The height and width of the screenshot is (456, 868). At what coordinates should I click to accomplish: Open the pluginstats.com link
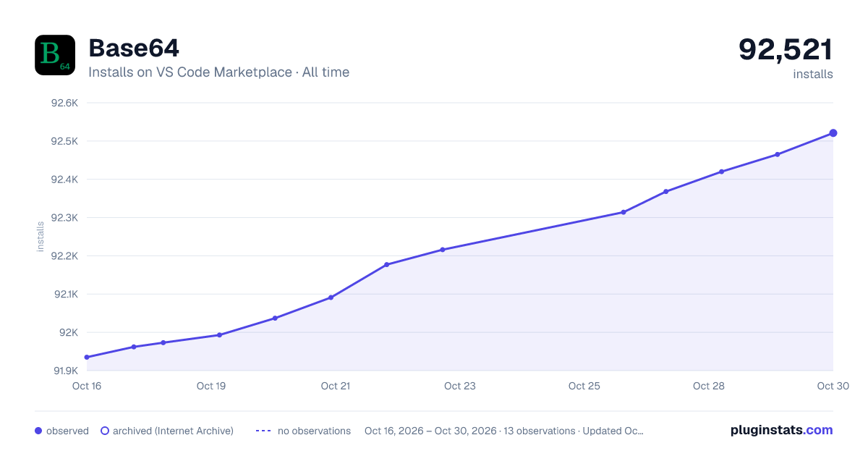(x=781, y=430)
